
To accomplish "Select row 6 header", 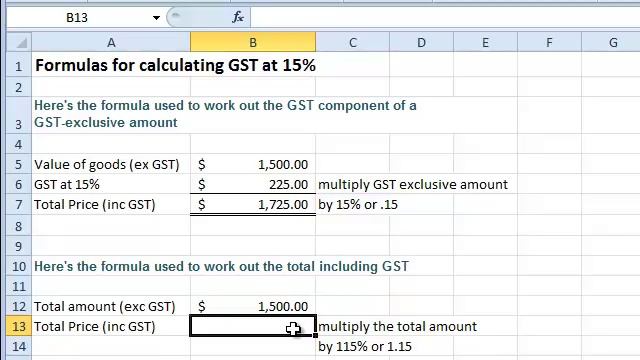I will 19,184.
